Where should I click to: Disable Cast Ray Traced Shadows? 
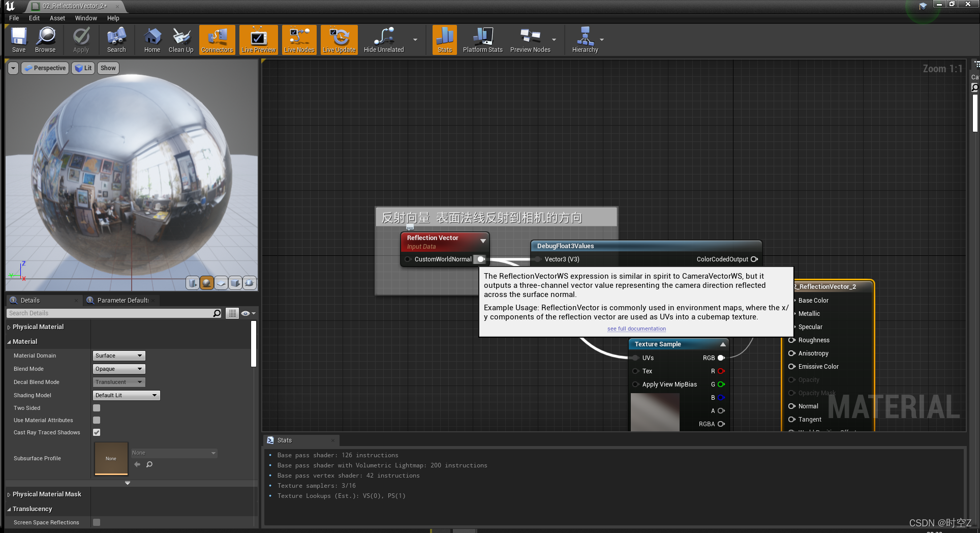[96, 432]
